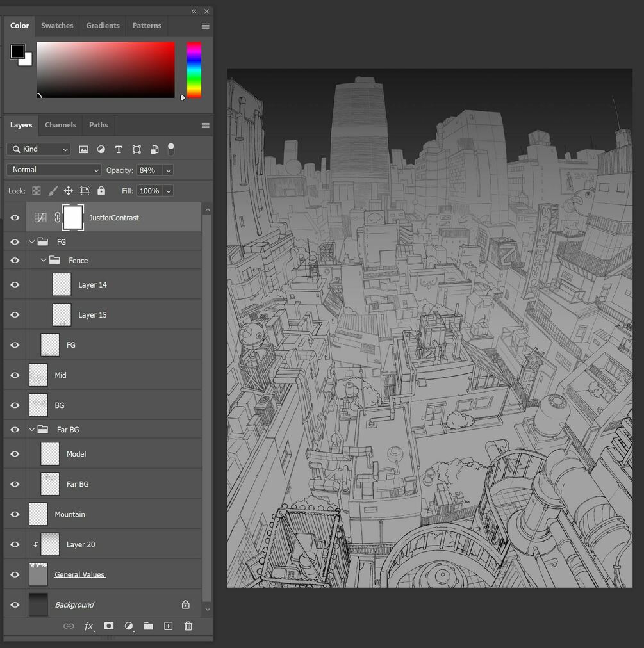The width and height of the screenshot is (644, 648).
Task: Click the mask link chain on JustforContrast
Action: click(x=58, y=217)
